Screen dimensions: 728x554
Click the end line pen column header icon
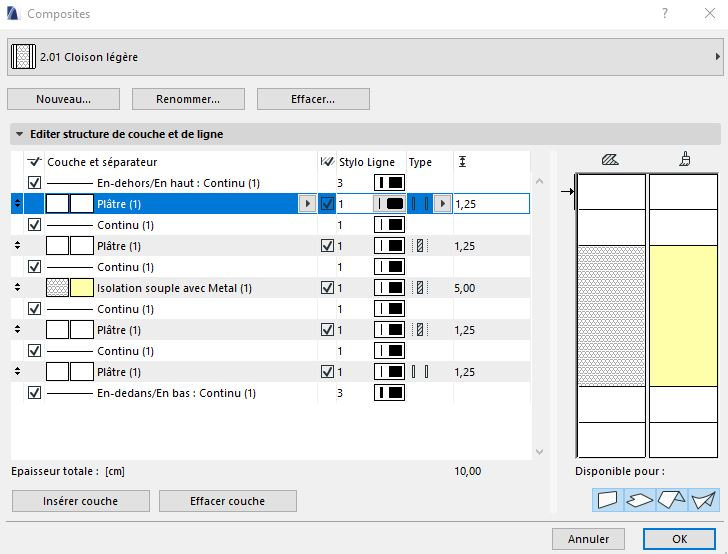click(x=327, y=162)
